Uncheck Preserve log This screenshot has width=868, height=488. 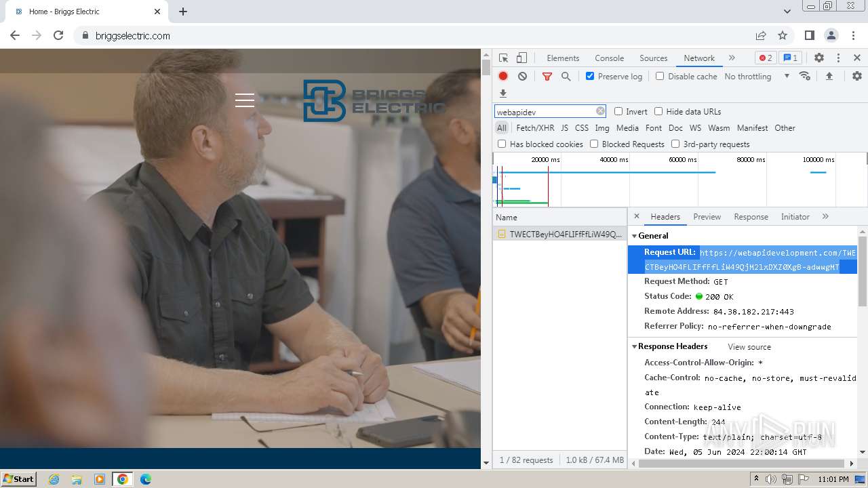click(590, 76)
